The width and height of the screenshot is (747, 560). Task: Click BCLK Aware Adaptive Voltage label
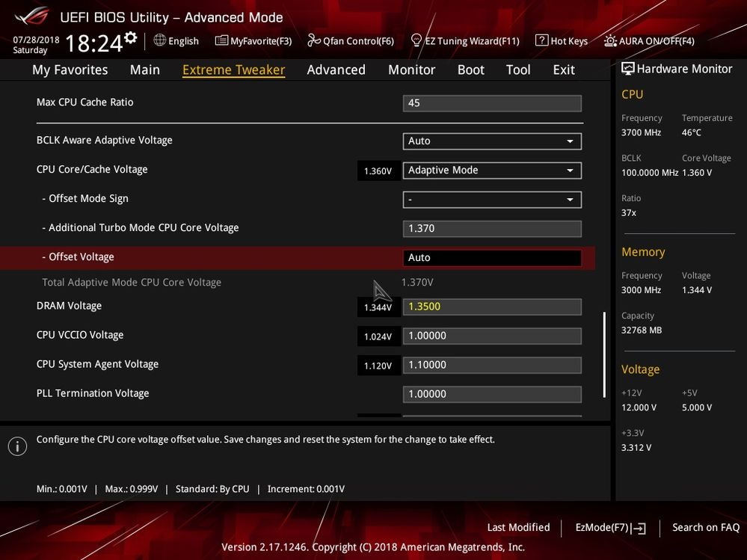[105, 140]
